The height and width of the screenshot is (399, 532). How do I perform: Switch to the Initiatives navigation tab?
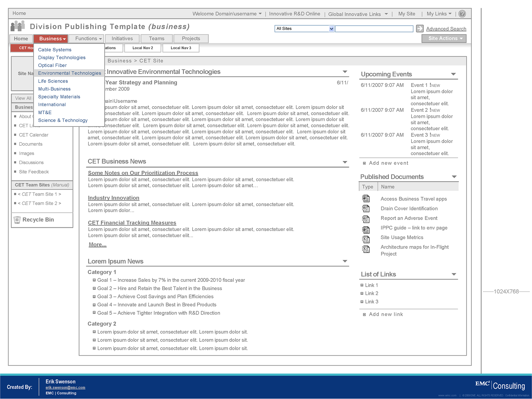click(x=122, y=39)
